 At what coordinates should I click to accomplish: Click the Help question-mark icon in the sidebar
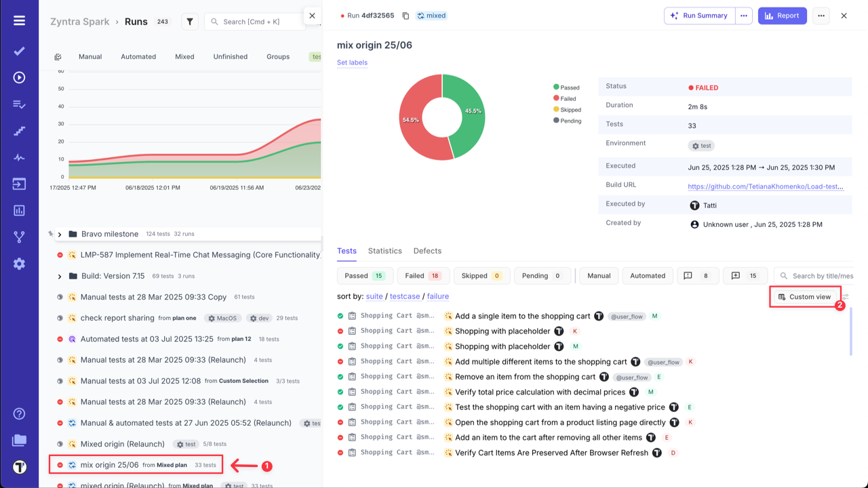(19, 413)
